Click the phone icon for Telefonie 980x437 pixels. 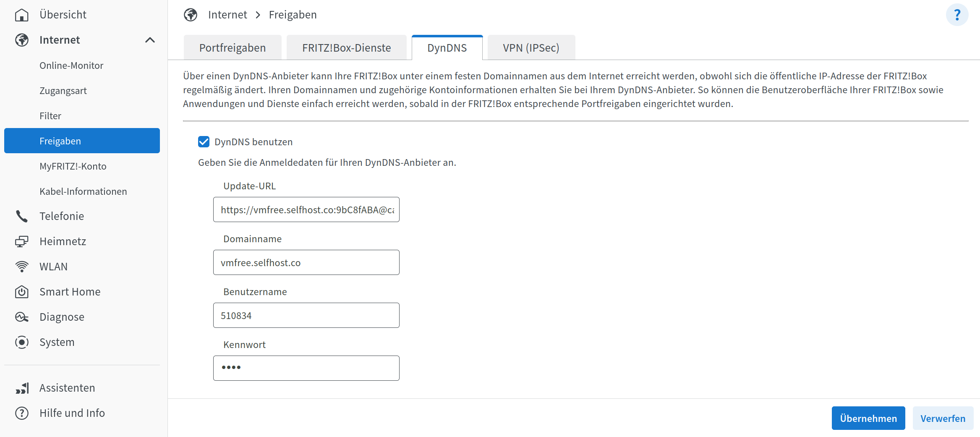pos(22,216)
